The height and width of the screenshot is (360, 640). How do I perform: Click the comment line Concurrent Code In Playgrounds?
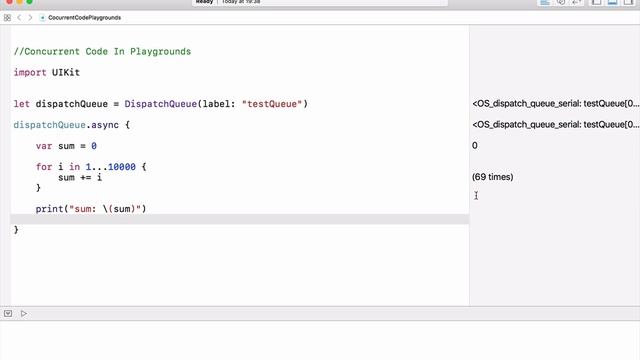pyautogui.click(x=102, y=51)
